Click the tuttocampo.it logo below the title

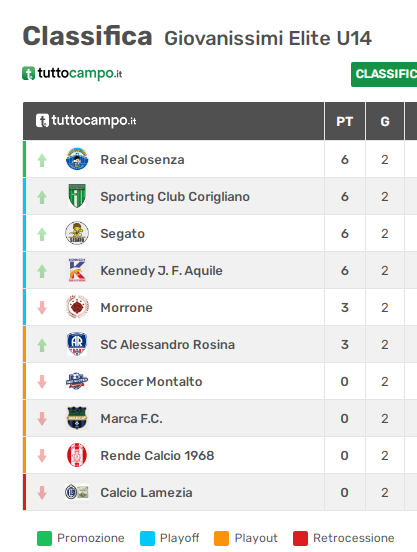[x=72, y=73]
